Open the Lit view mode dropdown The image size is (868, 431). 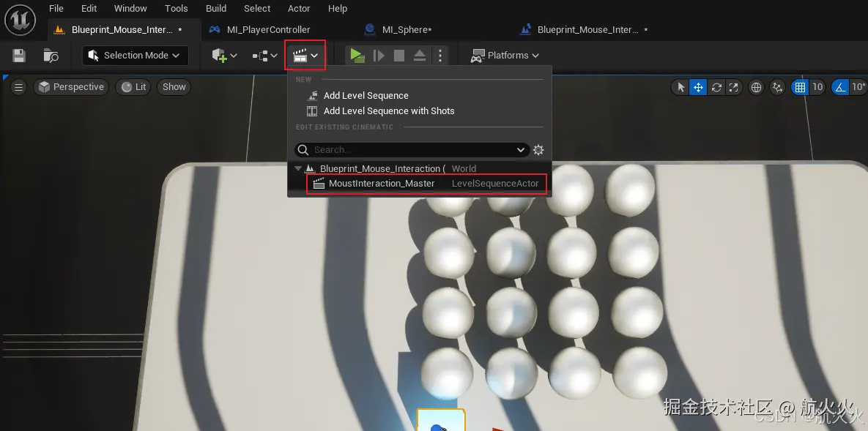133,87
